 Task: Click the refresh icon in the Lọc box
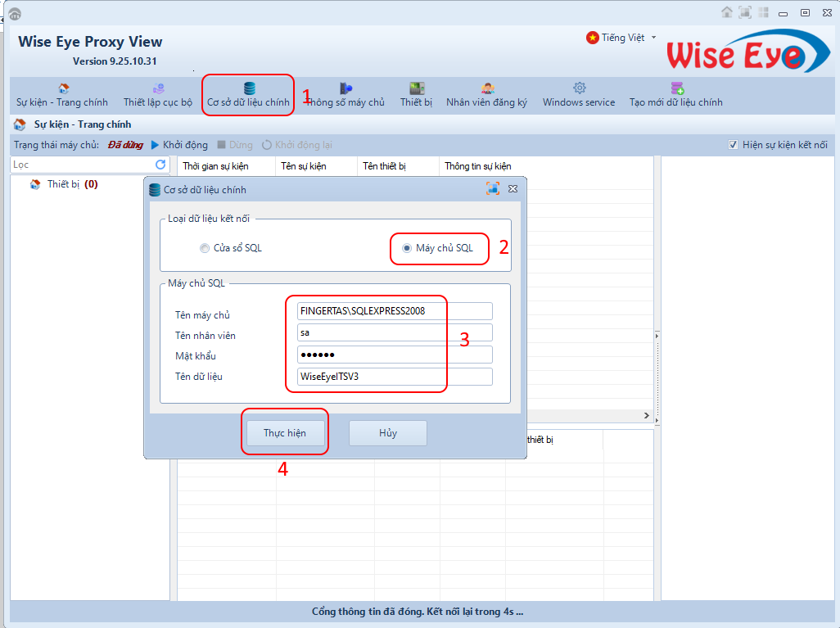(x=160, y=165)
